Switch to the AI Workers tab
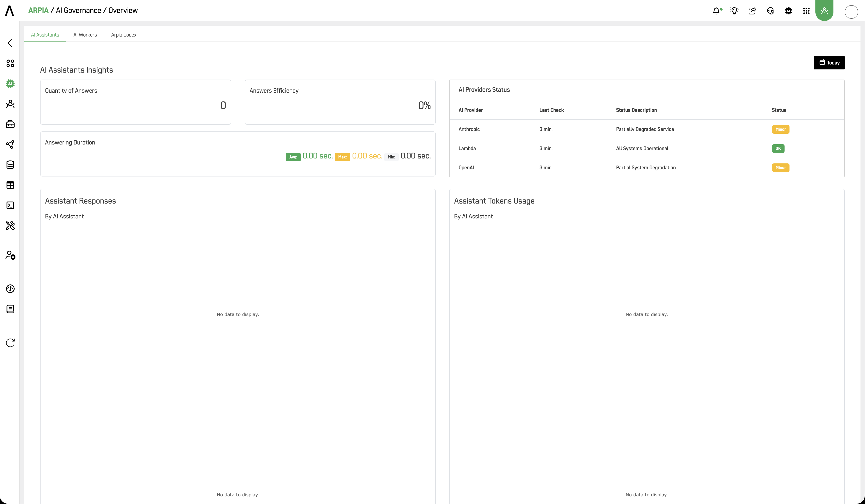Image resolution: width=865 pixels, height=504 pixels. point(85,35)
